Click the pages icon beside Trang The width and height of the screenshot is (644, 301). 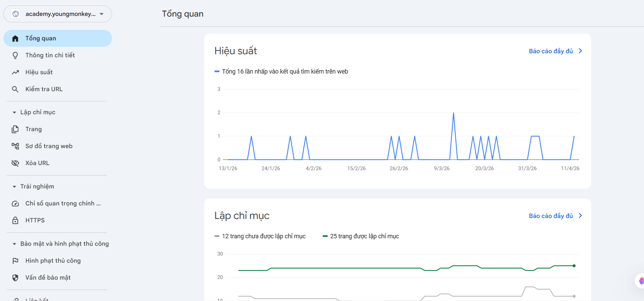(x=15, y=129)
